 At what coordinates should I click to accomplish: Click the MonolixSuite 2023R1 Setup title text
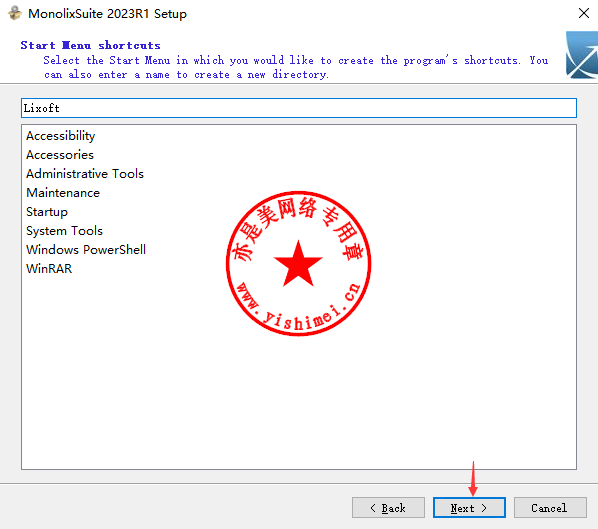pos(108,14)
